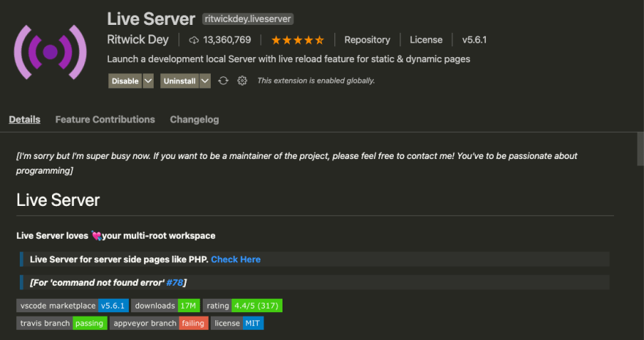Click the vscode marketplace v5.6.1 badge
Screen dimensions: 644x340
[x=72, y=306]
